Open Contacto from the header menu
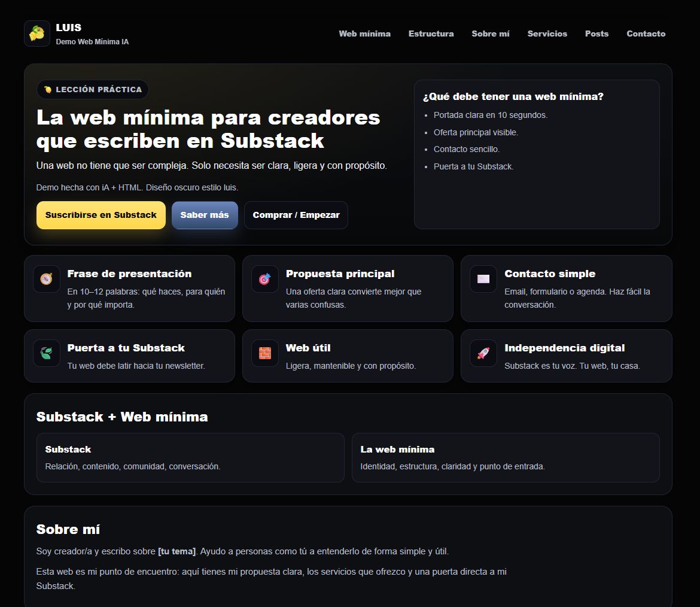700x607 pixels. point(646,34)
